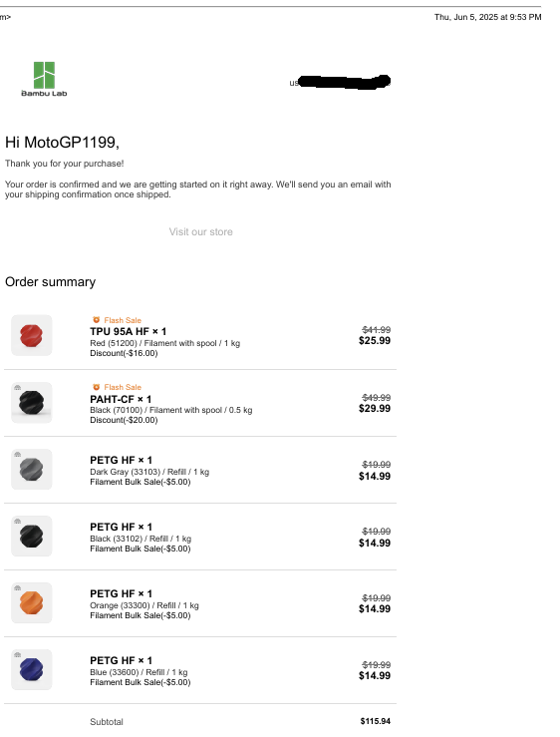This screenshot has width=560, height=737.
Task: Open the Visit our store link
Action: tap(200, 231)
